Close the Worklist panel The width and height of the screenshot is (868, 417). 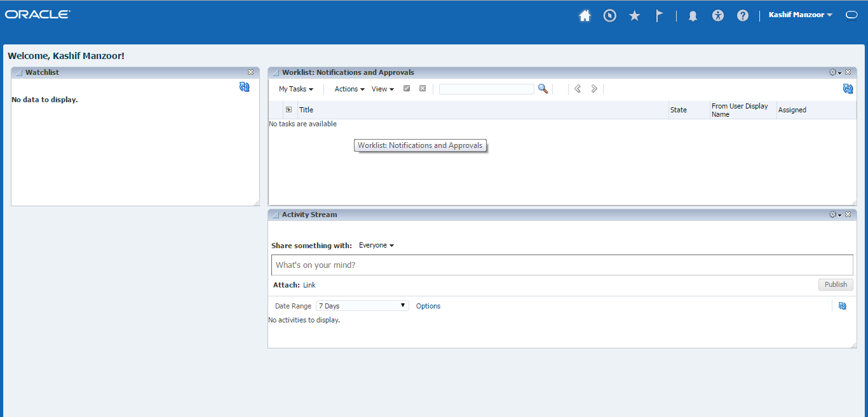(x=848, y=72)
